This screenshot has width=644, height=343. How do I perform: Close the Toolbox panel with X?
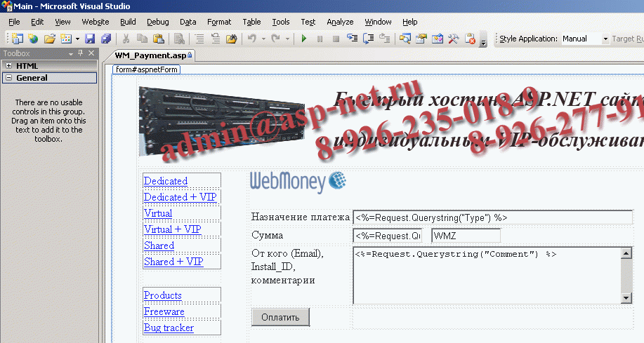click(91, 53)
